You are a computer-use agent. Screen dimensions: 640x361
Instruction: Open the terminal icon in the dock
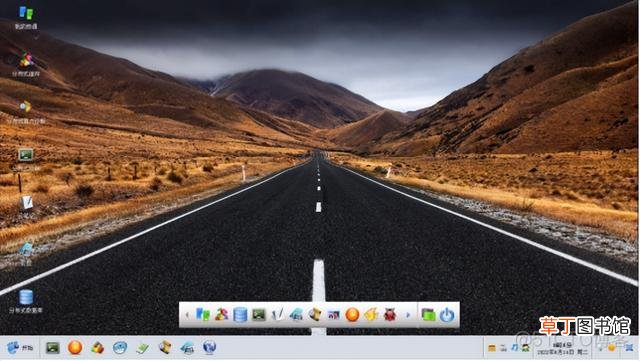(259, 314)
